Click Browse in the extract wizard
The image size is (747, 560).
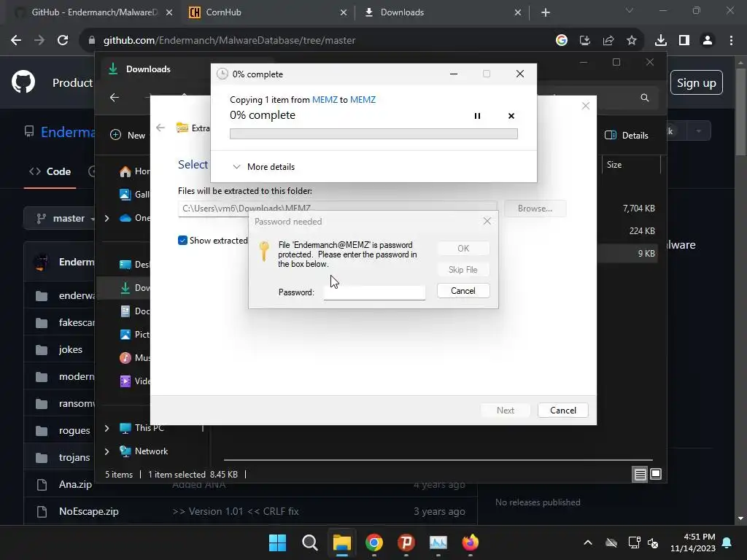(x=535, y=208)
